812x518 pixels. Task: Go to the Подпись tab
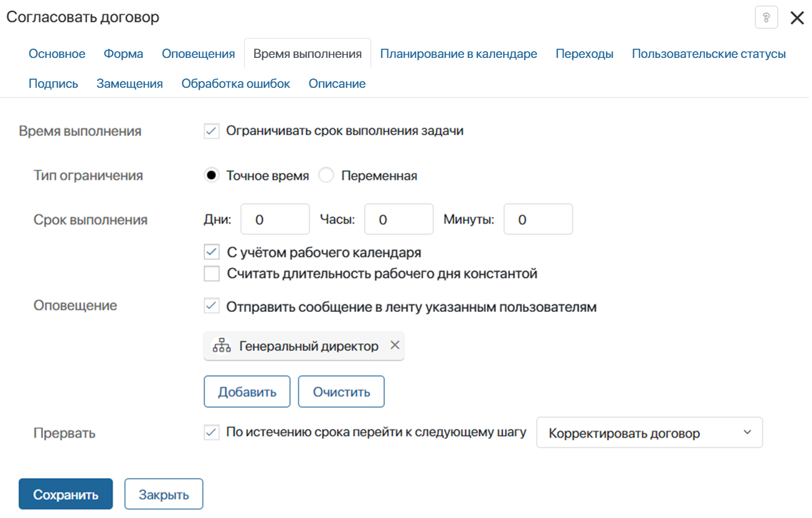pos(54,83)
